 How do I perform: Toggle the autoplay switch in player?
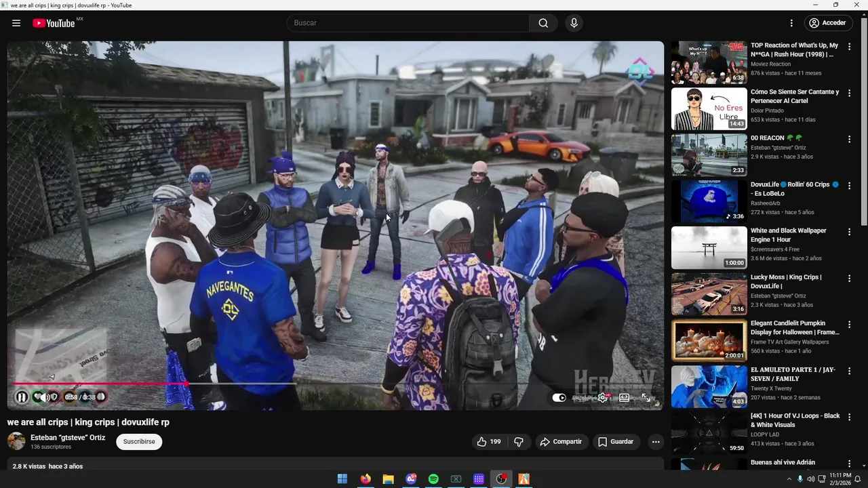(559, 398)
